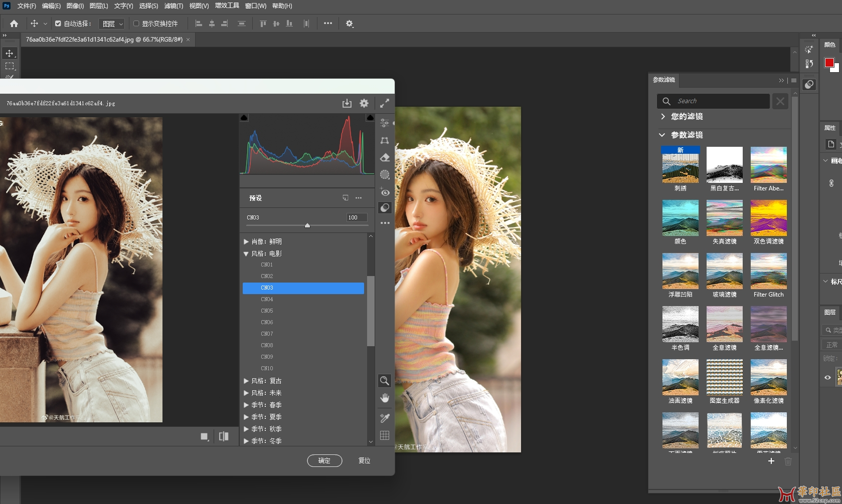Open more align options ellipsis
The image size is (842, 504).
click(328, 23)
